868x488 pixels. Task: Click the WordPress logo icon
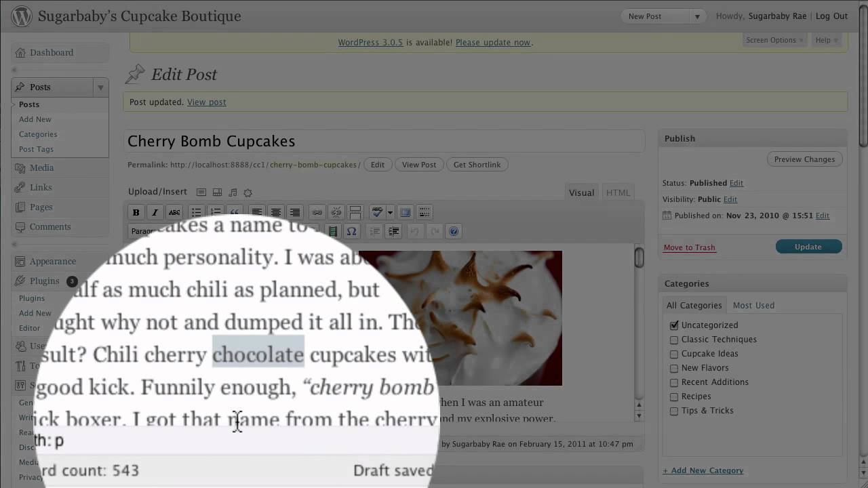coord(22,16)
